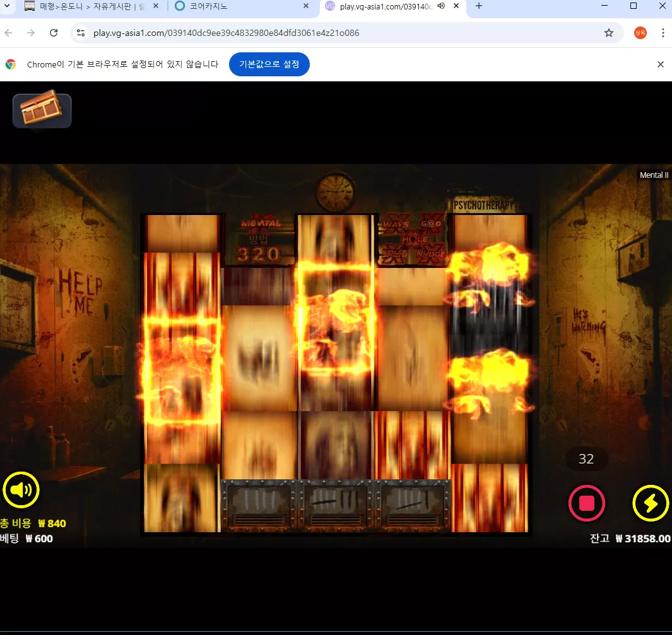Close the 코어카지노 tab
672x635 pixels.
click(306, 6)
